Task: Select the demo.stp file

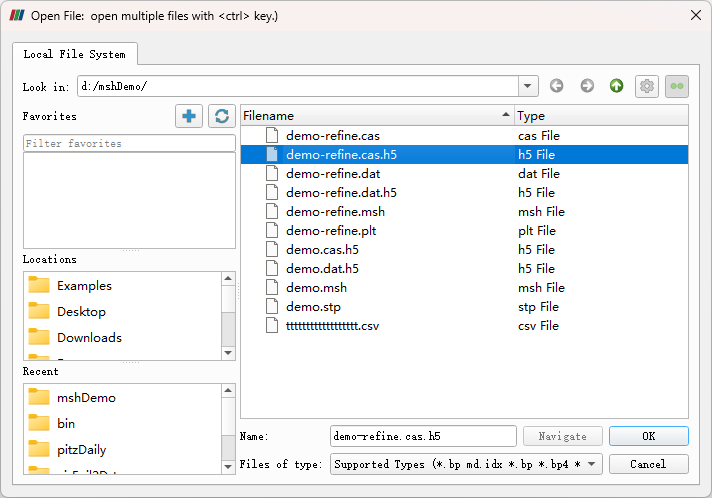Action: point(313,306)
